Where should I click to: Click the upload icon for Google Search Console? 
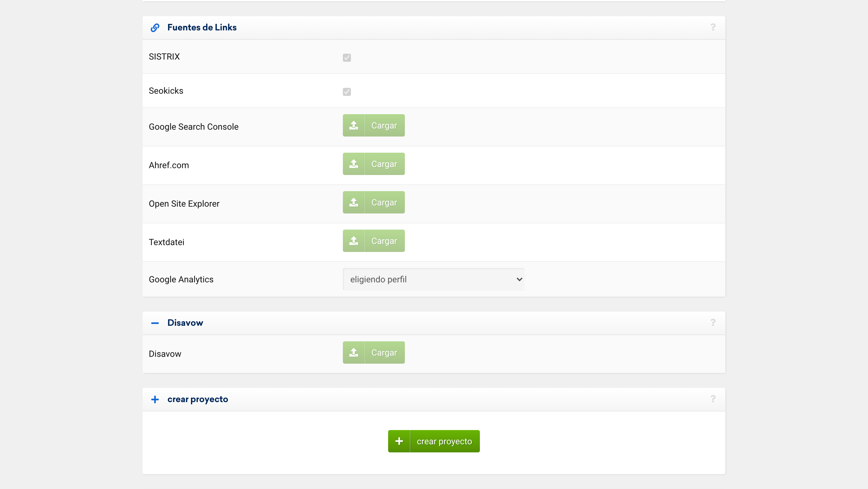(353, 125)
